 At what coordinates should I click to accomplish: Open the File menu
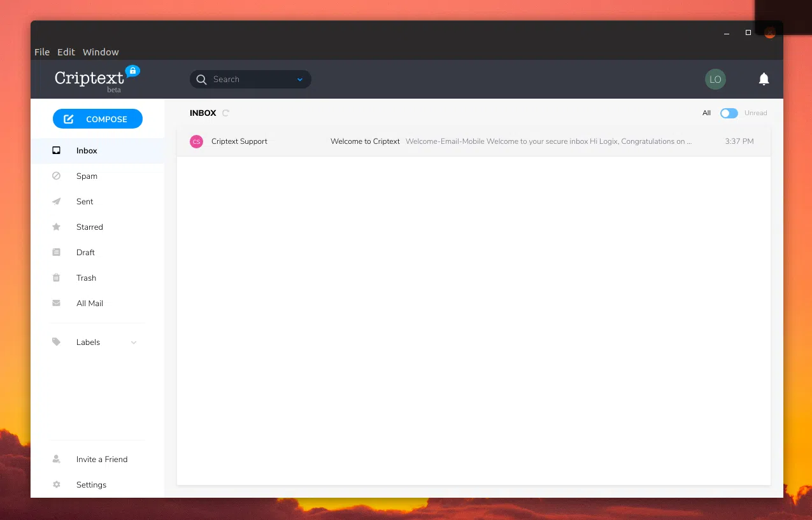click(42, 52)
